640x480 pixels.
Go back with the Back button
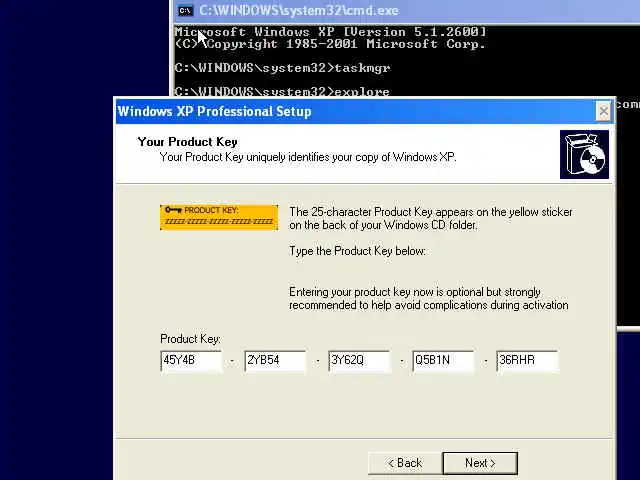[x=404, y=463]
